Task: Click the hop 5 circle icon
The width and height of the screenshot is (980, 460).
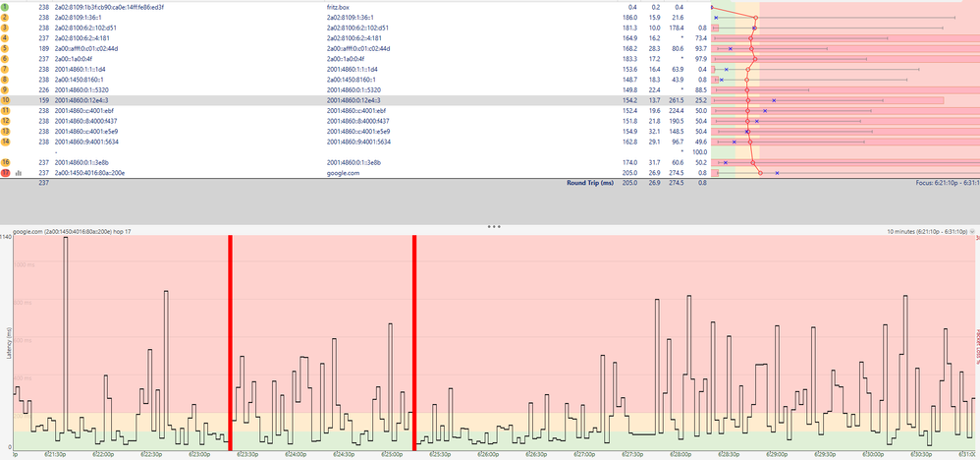Action: pos(5,48)
